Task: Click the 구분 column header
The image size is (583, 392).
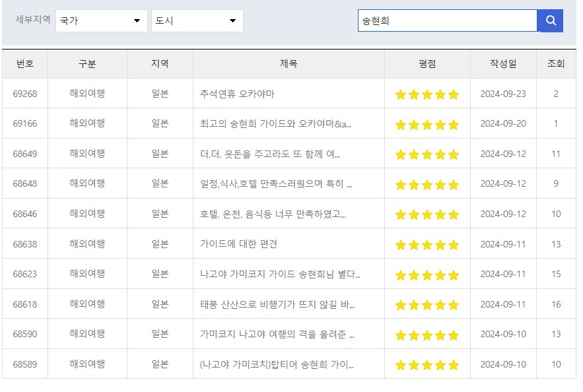Action: click(x=87, y=64)
